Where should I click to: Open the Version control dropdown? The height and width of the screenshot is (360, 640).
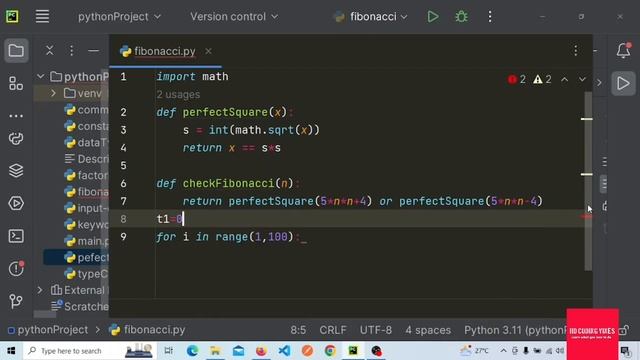click(x=234, y=17)
